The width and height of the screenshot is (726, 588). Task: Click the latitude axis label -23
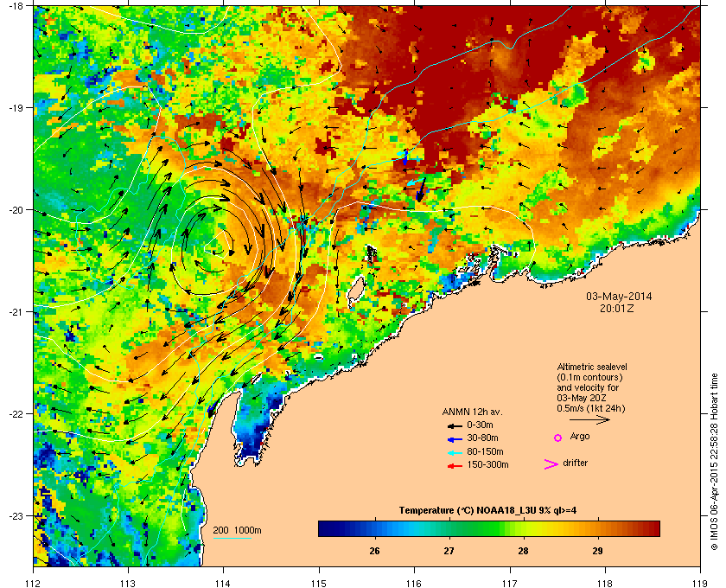click(15, 515)
